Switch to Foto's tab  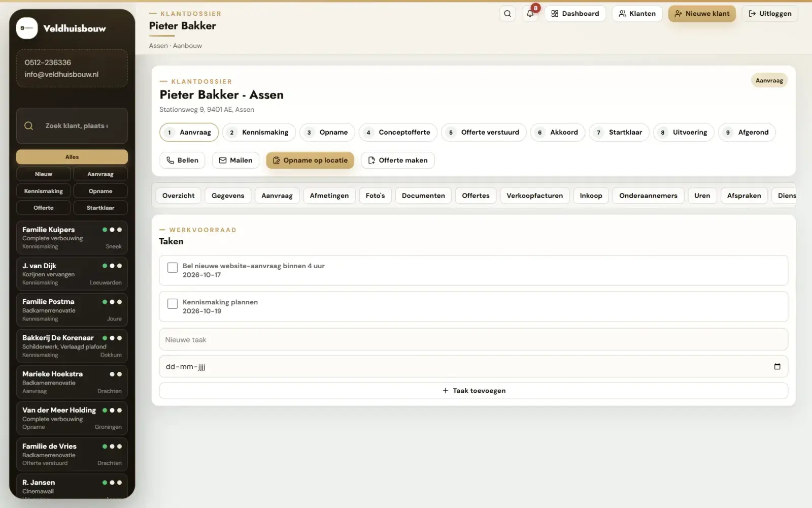(375, 196)
